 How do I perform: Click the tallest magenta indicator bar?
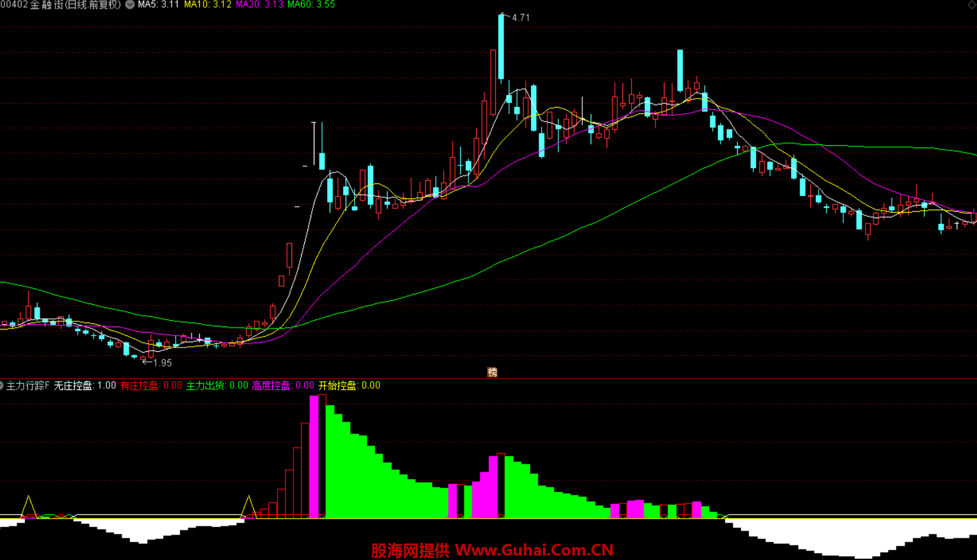click(x=314, y=456)
